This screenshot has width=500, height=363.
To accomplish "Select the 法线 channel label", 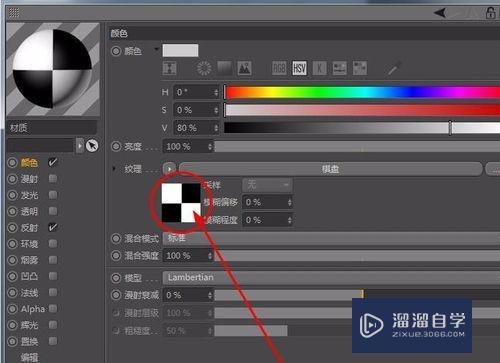I will coord(29,293).
